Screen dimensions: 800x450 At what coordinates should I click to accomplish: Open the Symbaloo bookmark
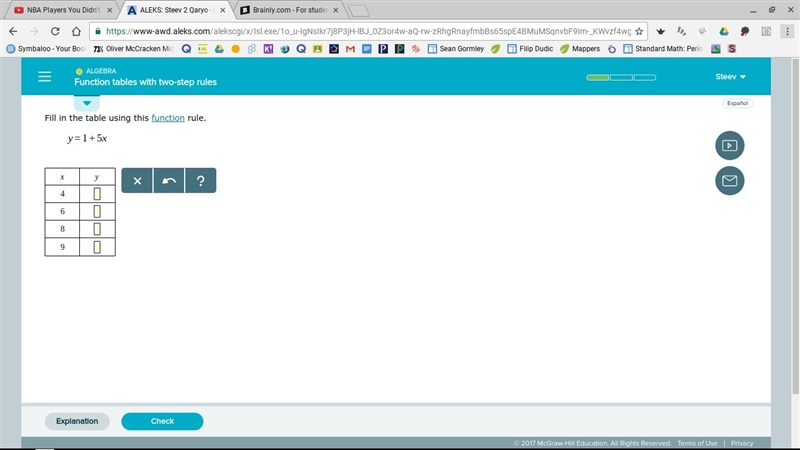pyautogui.click(x=45, y=49)
